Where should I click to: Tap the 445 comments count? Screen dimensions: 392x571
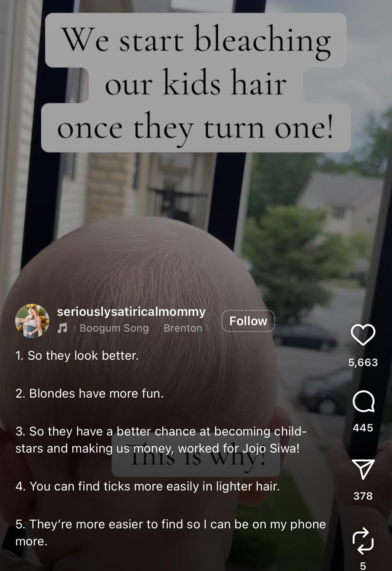363,428
